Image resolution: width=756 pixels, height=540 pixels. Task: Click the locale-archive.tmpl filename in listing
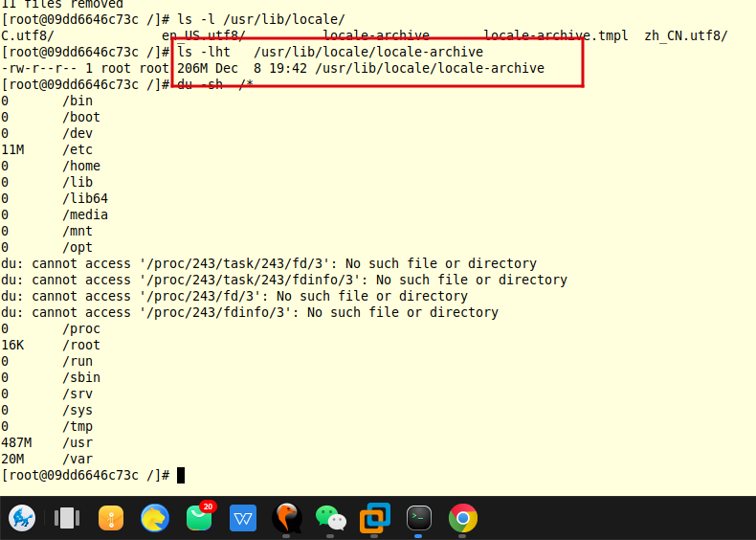tap(555, 35)
